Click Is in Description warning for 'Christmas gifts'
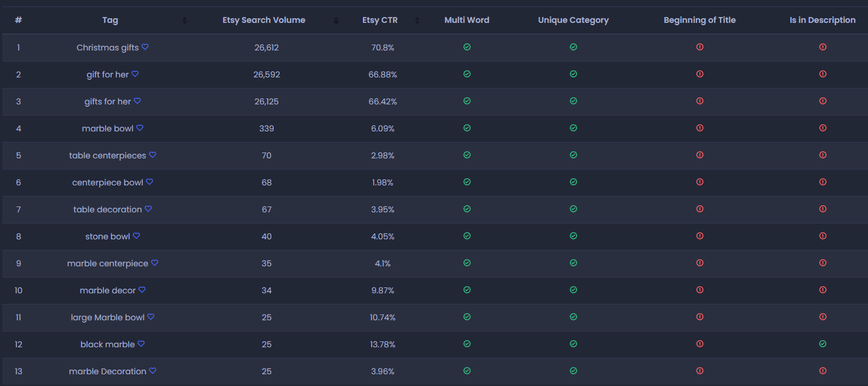Viewport: 868px width, 386px height. point(823,47)
